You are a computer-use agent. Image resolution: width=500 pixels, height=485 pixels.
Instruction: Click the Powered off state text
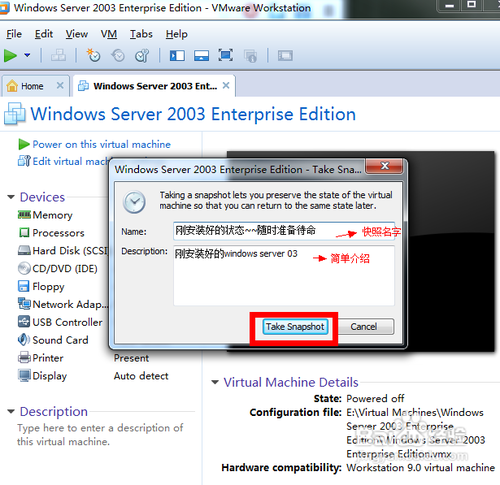pos(375,398)
